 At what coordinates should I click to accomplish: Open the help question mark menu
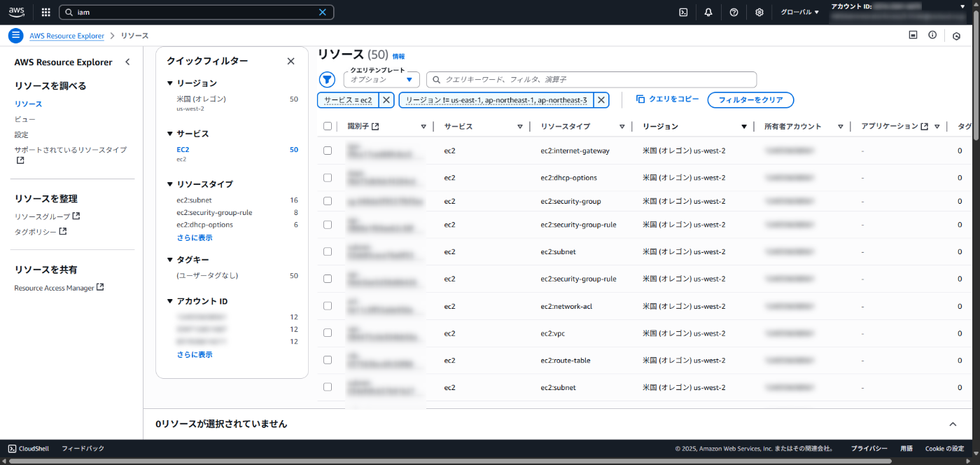click(734, 12)
